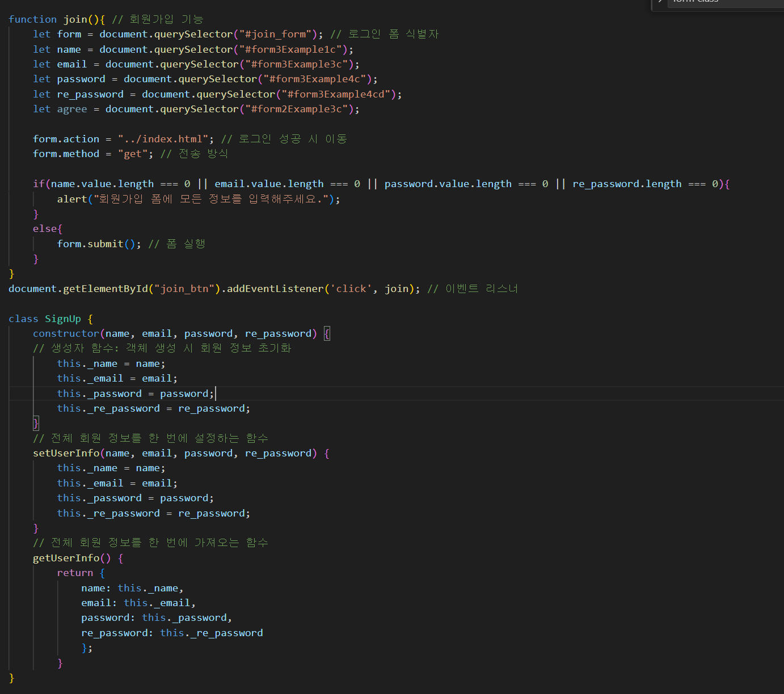Click the 'name: this._name,' property line
This screenshot has height=694, width=784.
(x=132, y=588)
